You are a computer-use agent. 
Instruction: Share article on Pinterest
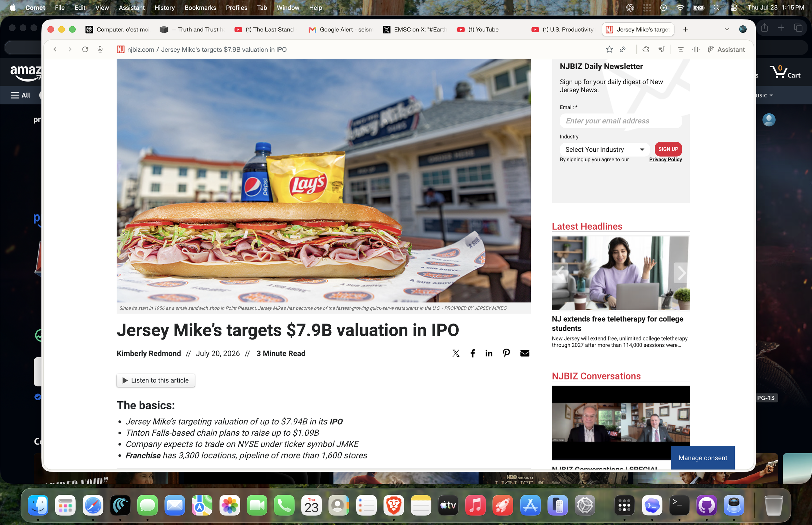point(506,353)
